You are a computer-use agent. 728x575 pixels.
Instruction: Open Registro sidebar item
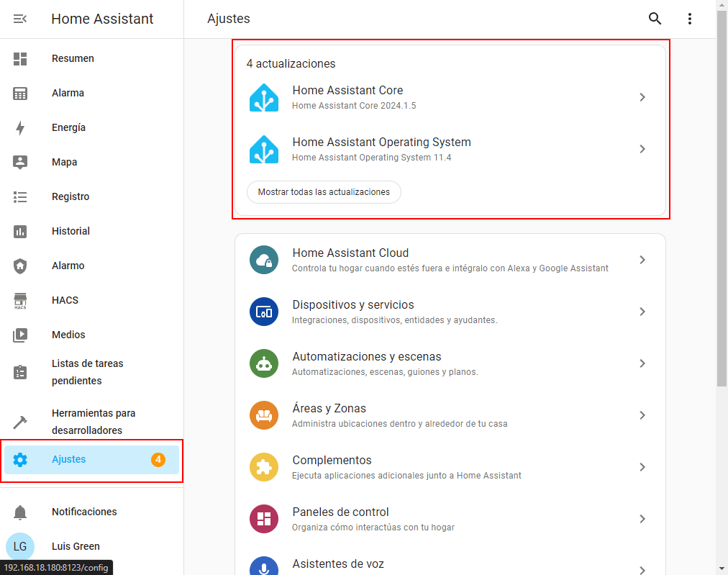[x=91, y=197]
